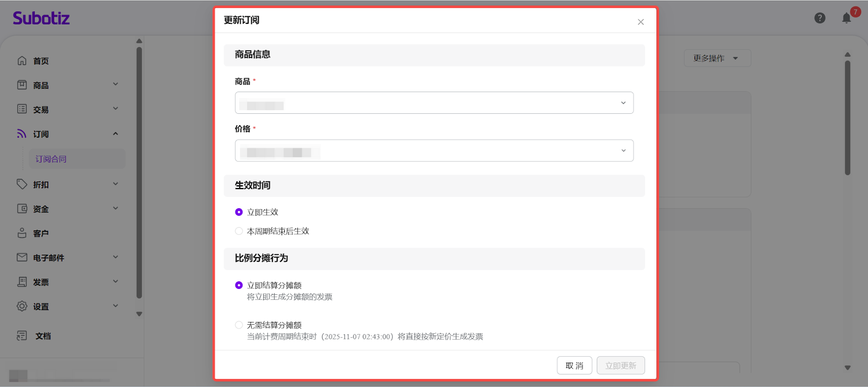Open 订阅合同 in the sidebar
868x387 pixels.
coord(51,159)
